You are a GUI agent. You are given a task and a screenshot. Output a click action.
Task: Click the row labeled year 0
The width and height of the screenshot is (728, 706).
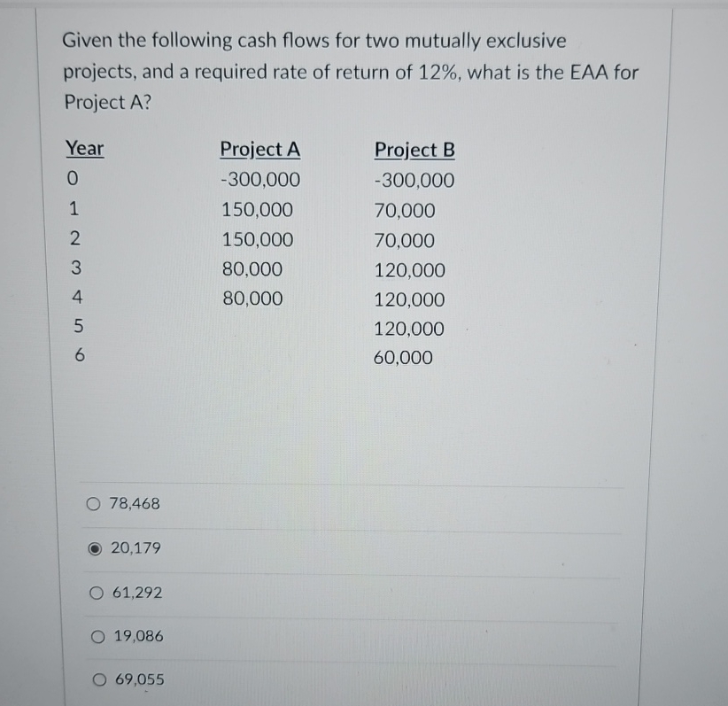(x=74, y=179)
